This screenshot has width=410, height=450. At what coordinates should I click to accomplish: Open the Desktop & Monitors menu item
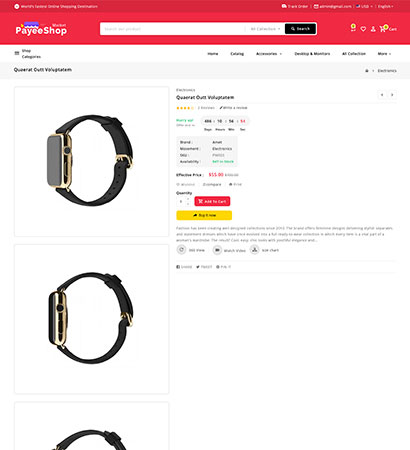tap(312, 54)
